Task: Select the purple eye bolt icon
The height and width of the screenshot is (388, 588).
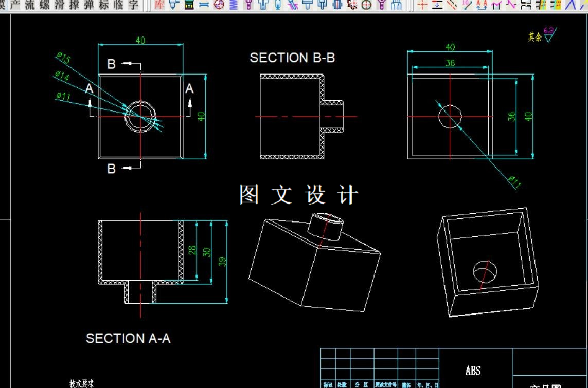Action: (x=381, y=5)
